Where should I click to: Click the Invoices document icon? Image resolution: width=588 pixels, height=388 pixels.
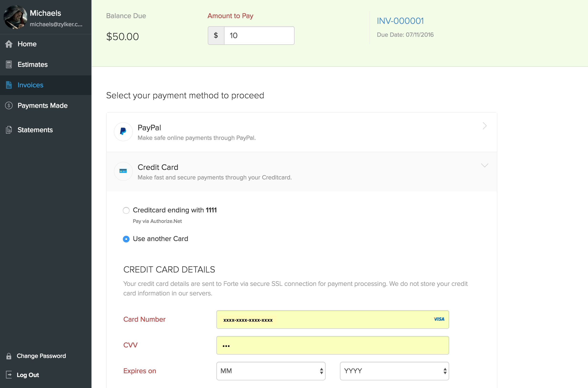pos(9,85)
